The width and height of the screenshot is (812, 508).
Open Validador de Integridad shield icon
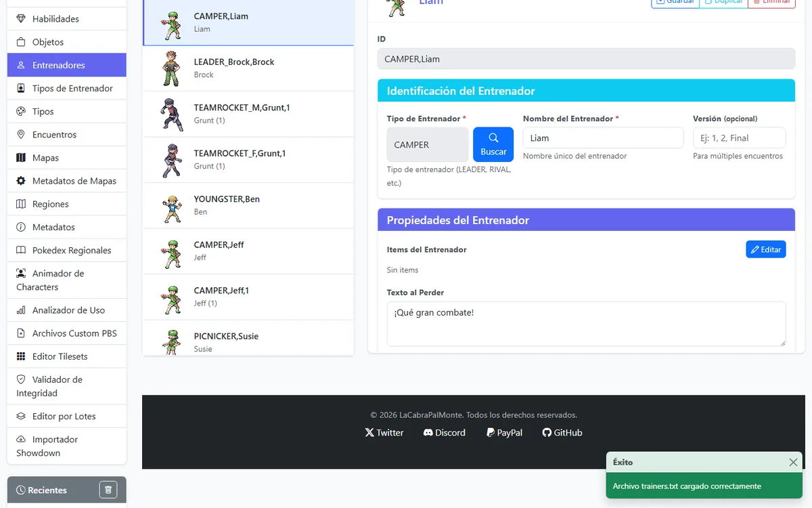click(x=21, y=379)
